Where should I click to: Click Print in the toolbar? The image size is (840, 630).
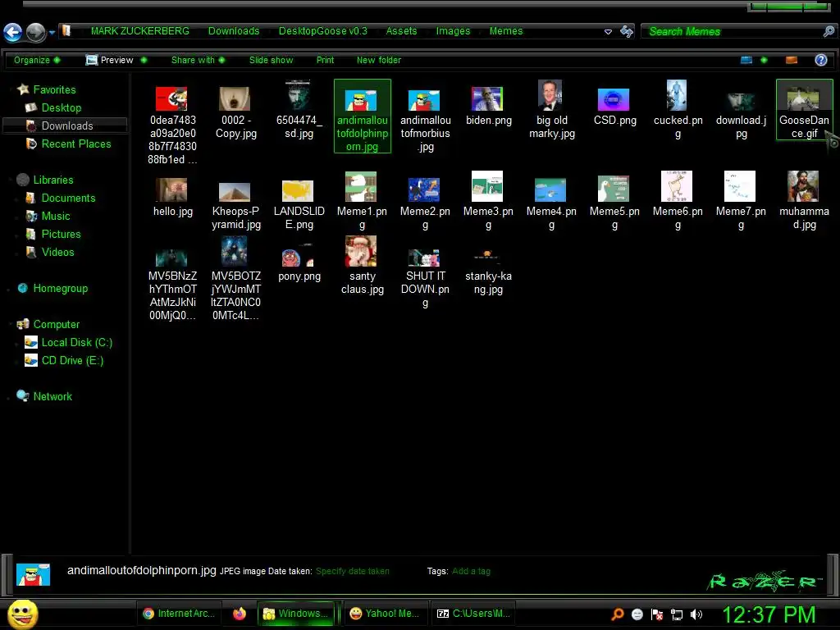coord(325,60)
